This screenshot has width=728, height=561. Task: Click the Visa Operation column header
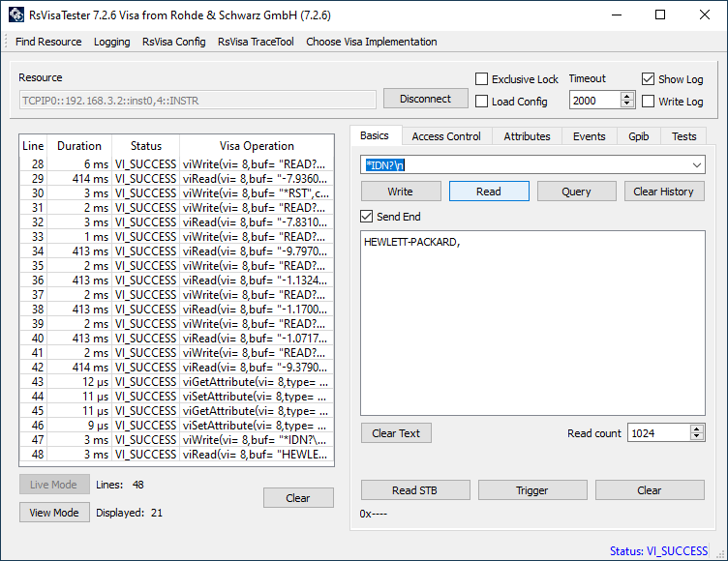257,146
